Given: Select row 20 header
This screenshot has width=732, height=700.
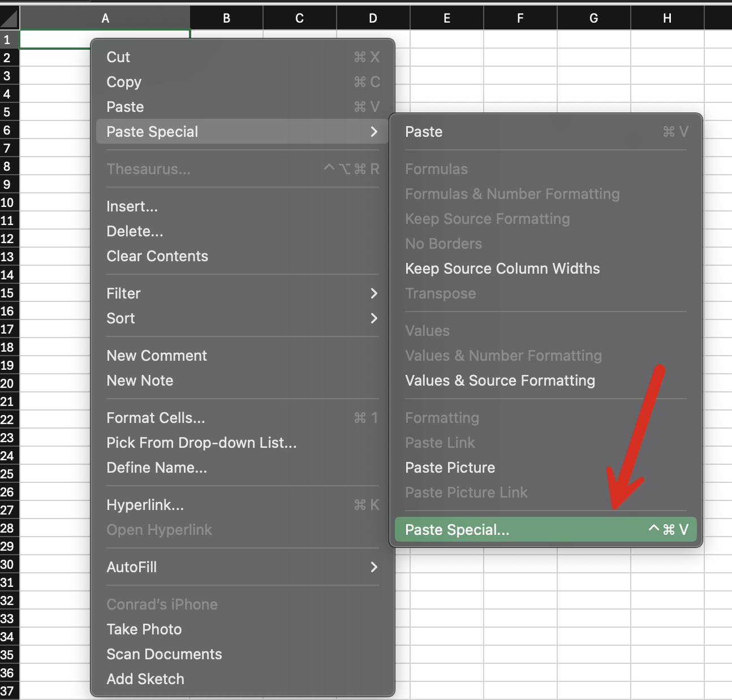Looking at the screenshot, I should tap(8, 383).
